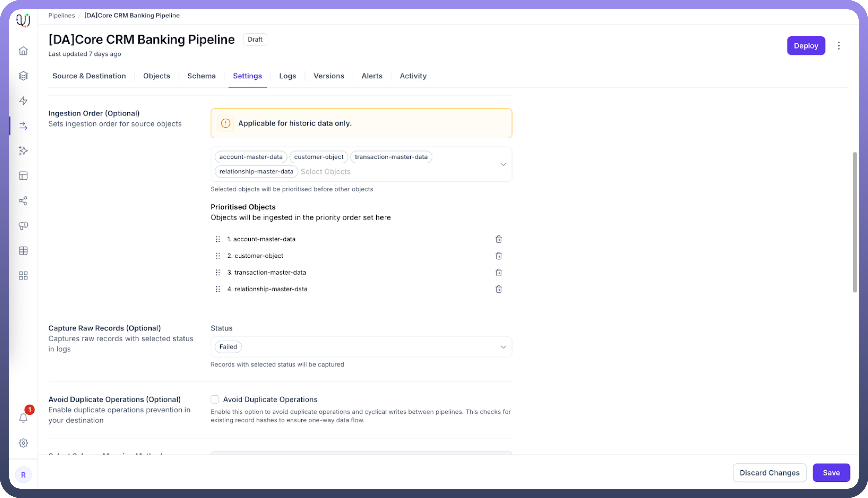The width and height of the screenshot is (868, 498).
Task: Click Discard Changes button
Action: (769, 473)
